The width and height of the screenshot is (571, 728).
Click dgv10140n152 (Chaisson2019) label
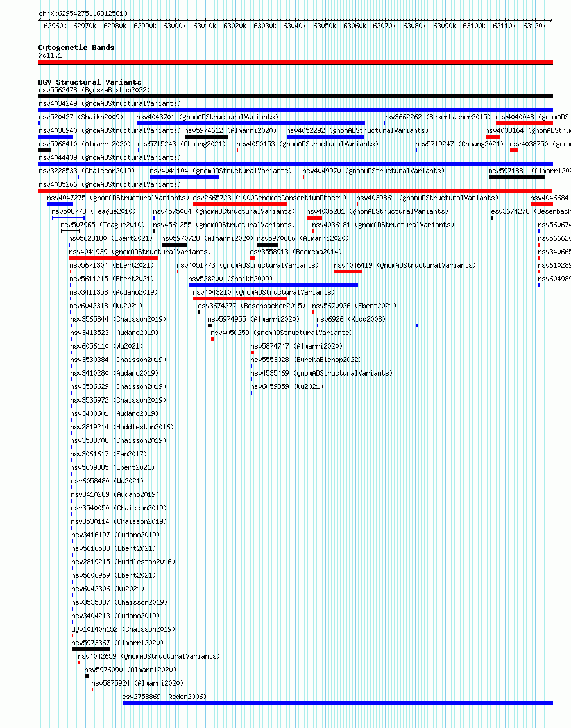[123, 629]
